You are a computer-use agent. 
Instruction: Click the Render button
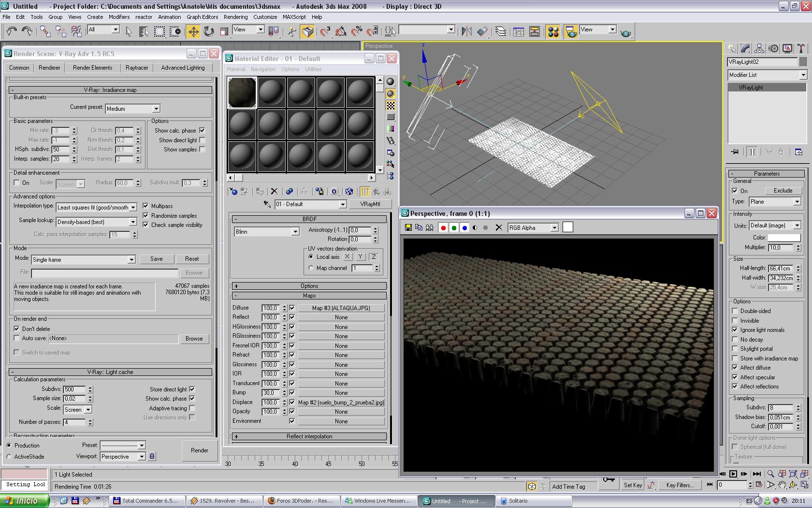(199, 450)
